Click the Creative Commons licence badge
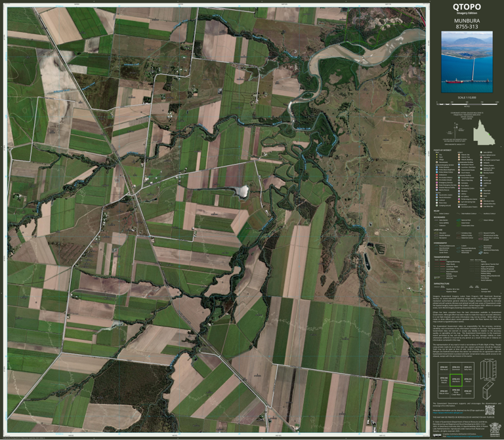Viewport: 504px width, 440px height. [x=437, y=435]
